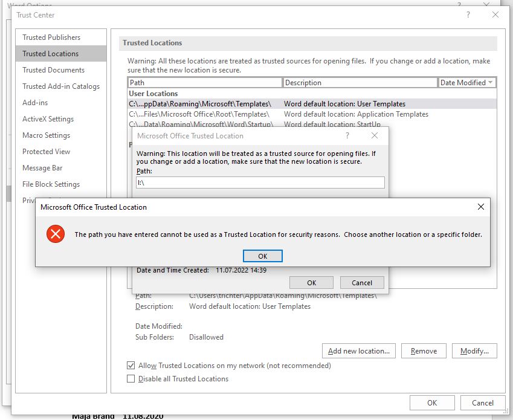
Task: Select the StartUp location row
Action: click(312, 124)
